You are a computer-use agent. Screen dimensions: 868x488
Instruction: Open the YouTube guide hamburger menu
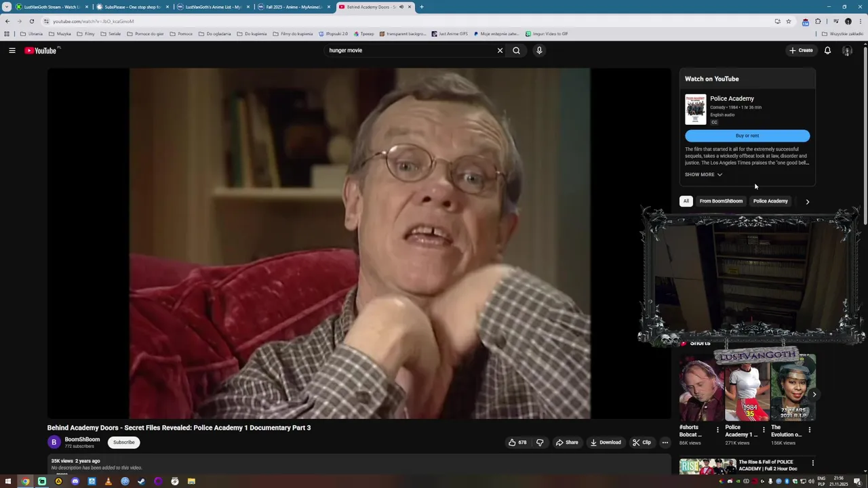pos(12,50)
